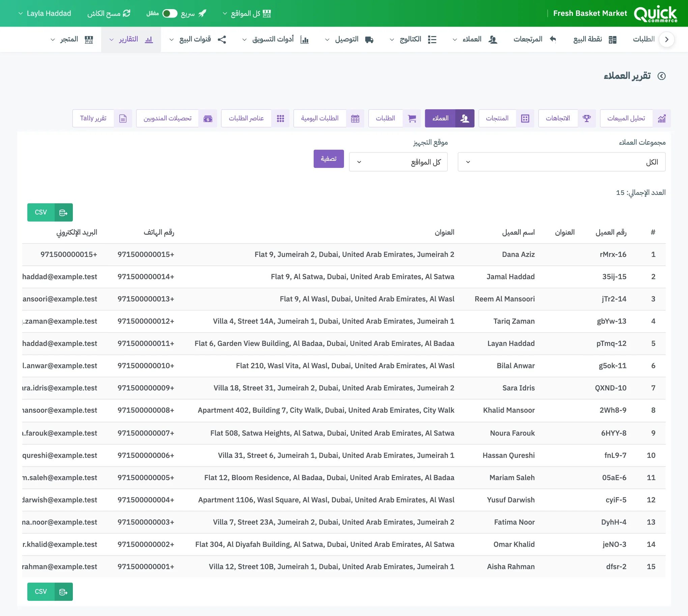
Task: Click the export icon on the top CSV button
Action: (x=63, y=212)
